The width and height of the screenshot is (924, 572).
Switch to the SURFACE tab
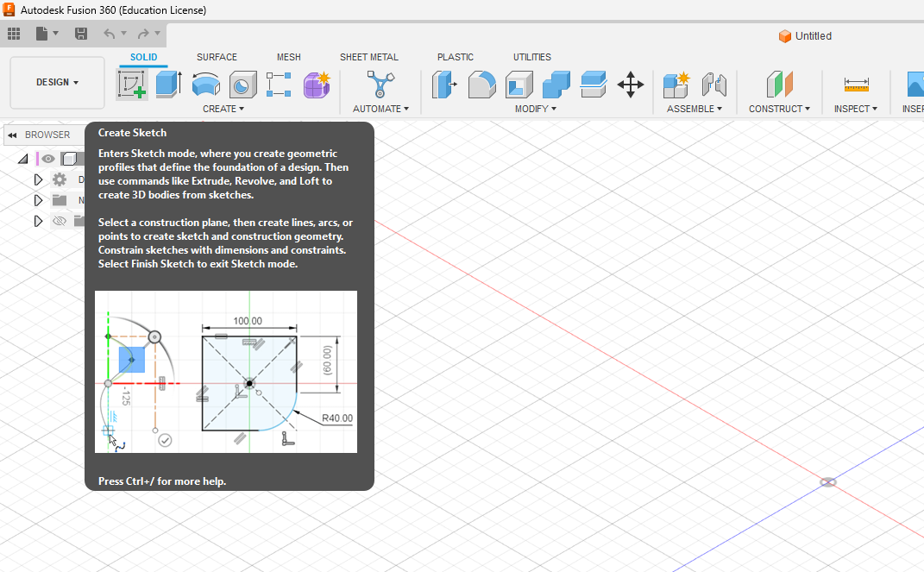(x=217, y=57)
